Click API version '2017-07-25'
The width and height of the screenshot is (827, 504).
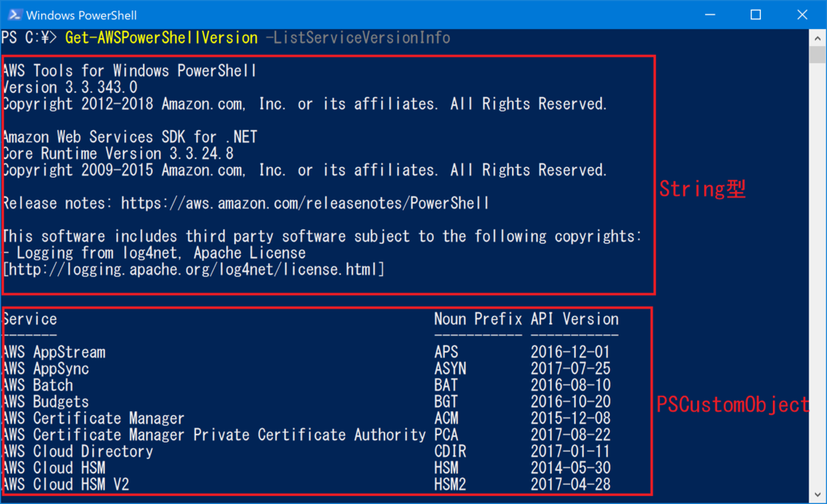pyautogui.click(x=570, y=368)
